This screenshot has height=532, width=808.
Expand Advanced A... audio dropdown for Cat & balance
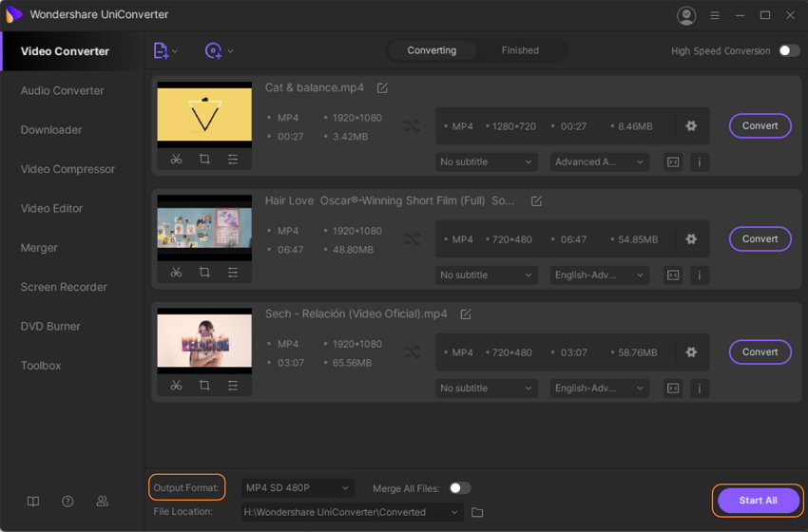[x=599, y=161]
